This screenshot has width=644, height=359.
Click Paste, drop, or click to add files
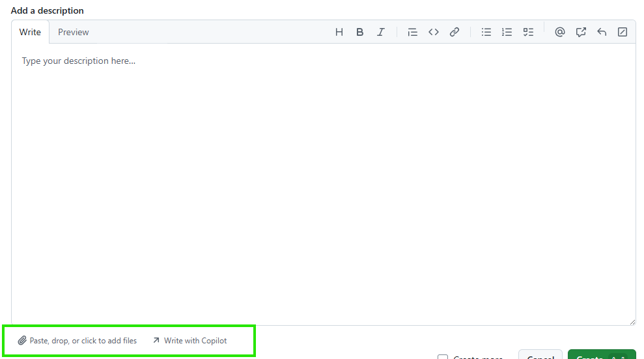coord(77,341)
